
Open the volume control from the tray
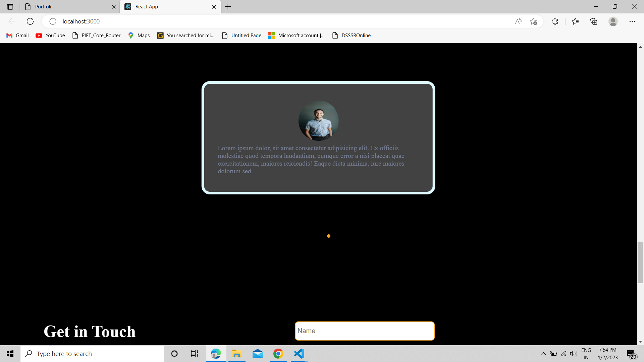coord(573,353)
